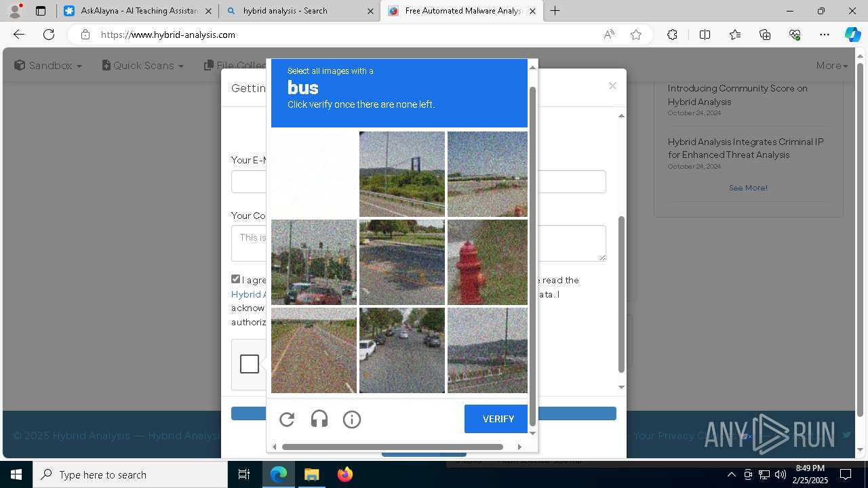Click captcha scroll right arrow
Screen dimensions: 868x488
[519, 447]
